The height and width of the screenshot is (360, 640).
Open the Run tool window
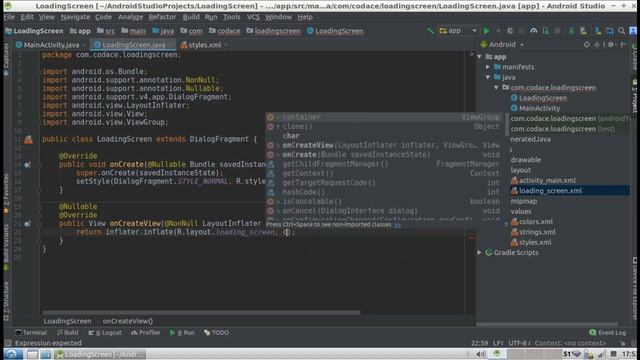182,333
